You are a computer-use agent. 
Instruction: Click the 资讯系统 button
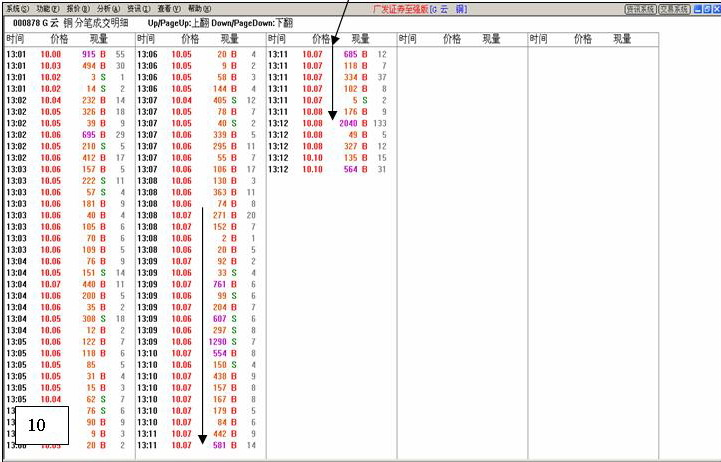[638, 8]
